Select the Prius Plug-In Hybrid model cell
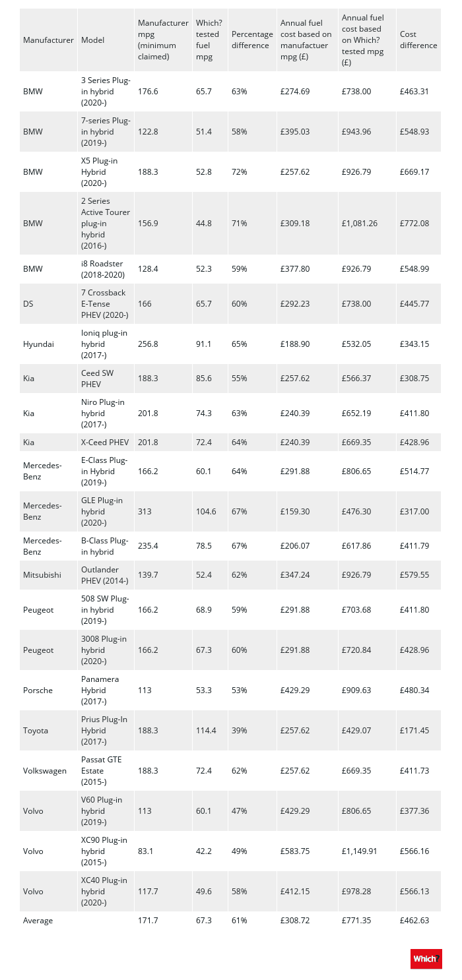The width and height of the screenshot is (462, 980). (104, 730)
